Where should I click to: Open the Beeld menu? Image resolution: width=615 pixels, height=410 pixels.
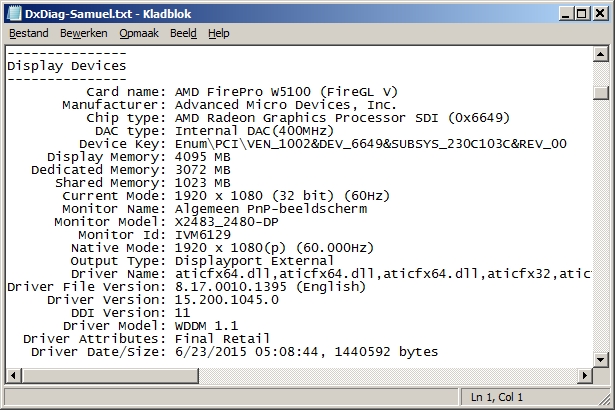point(183,33)
